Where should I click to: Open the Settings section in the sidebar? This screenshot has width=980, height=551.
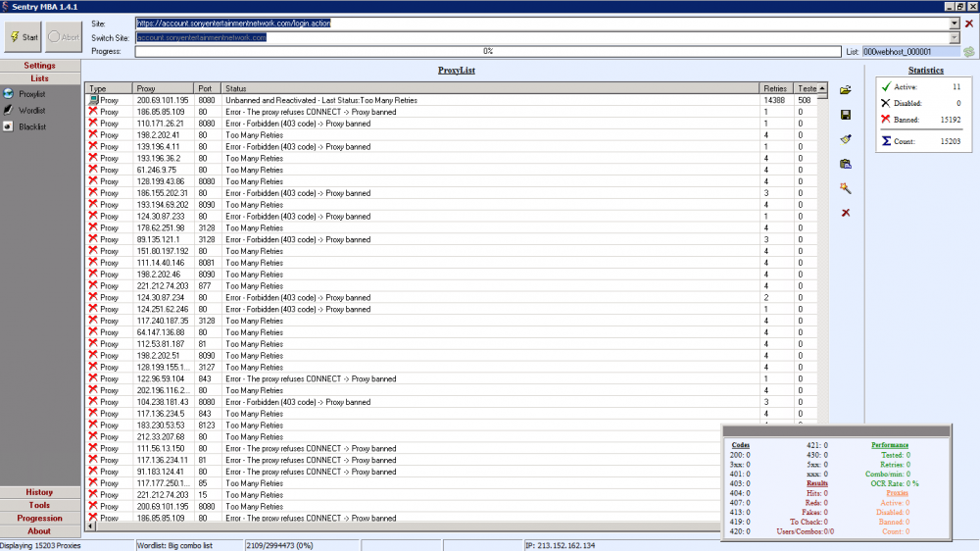40,65
